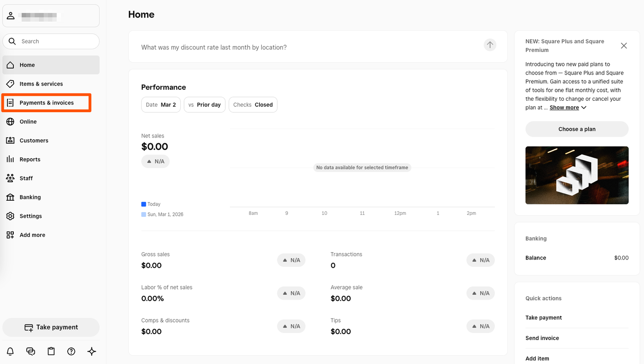Select Send invoice quick action

coord(542,338)
